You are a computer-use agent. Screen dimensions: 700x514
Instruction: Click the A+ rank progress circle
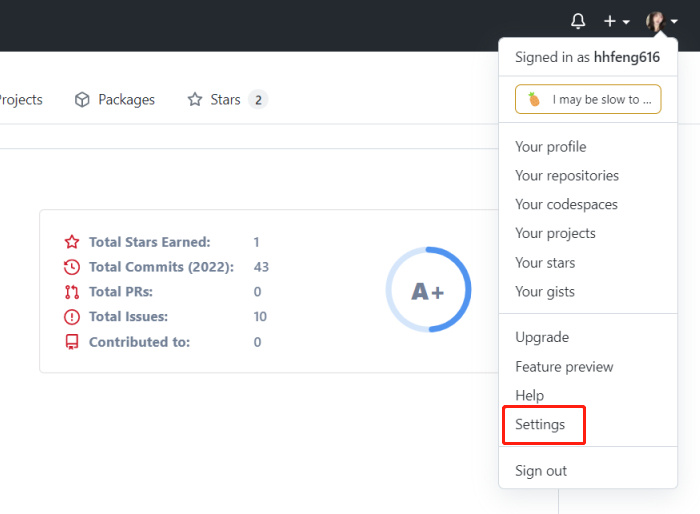point(428,291)
